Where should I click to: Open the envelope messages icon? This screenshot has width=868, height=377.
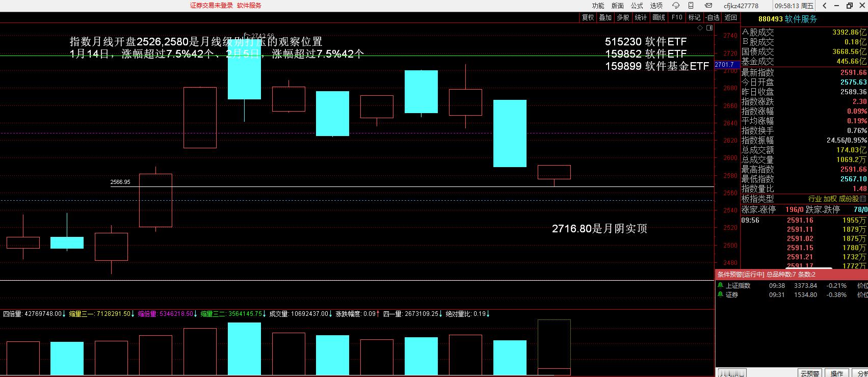point(708,6)
